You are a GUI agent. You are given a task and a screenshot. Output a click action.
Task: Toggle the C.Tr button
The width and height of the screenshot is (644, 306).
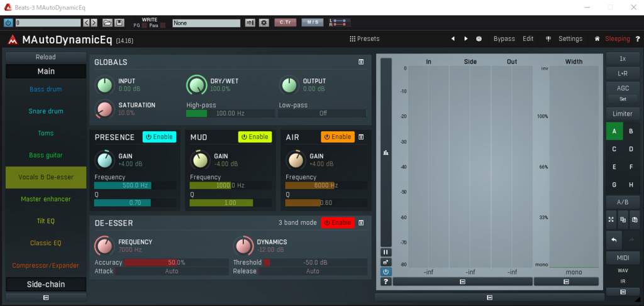click(286, 23)
